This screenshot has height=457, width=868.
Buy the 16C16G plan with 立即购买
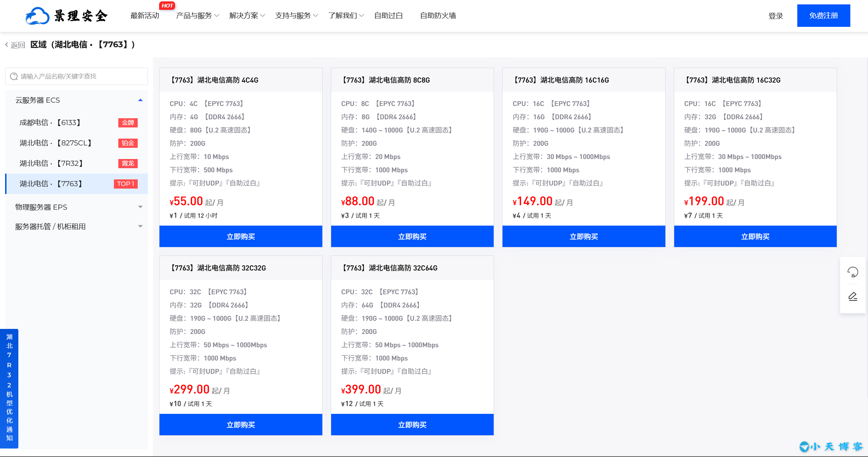pyautogui.click(x=584, y=236)
